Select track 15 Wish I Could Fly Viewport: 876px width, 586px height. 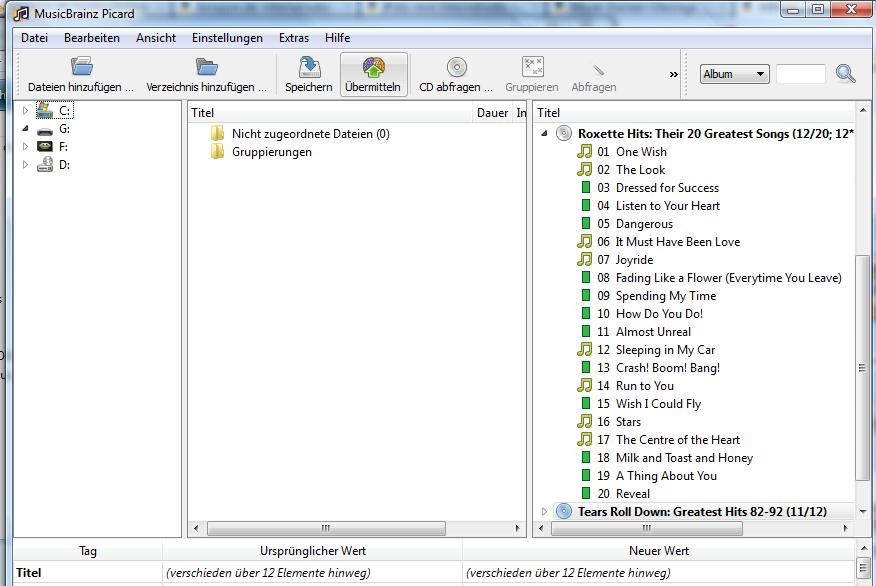(649, 403)
